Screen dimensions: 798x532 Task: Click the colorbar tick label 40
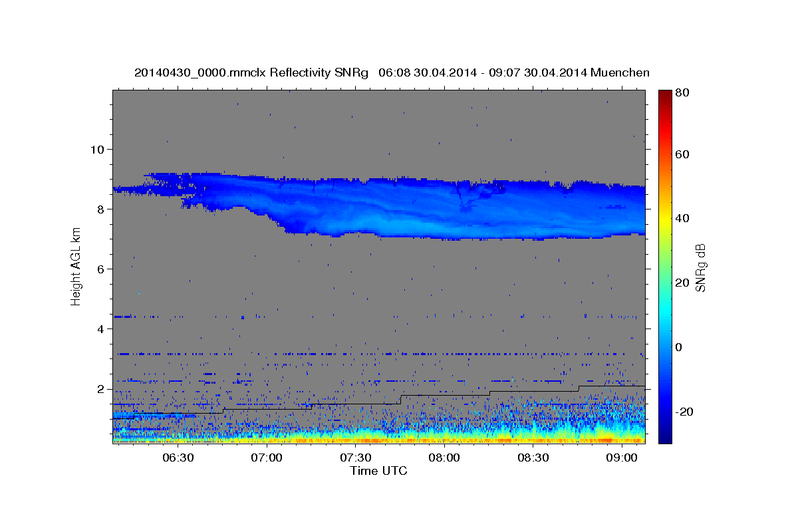pyautogui.click(x=682, y=218)
